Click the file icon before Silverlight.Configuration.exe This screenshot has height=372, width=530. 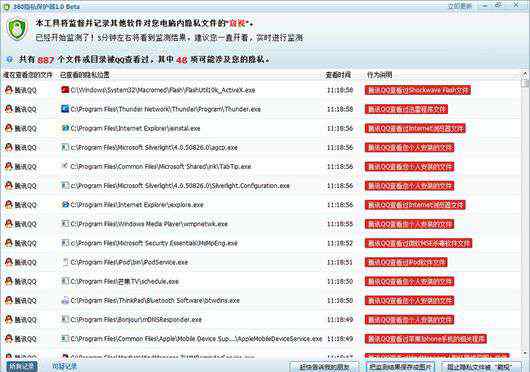click(x=65, y=185)
